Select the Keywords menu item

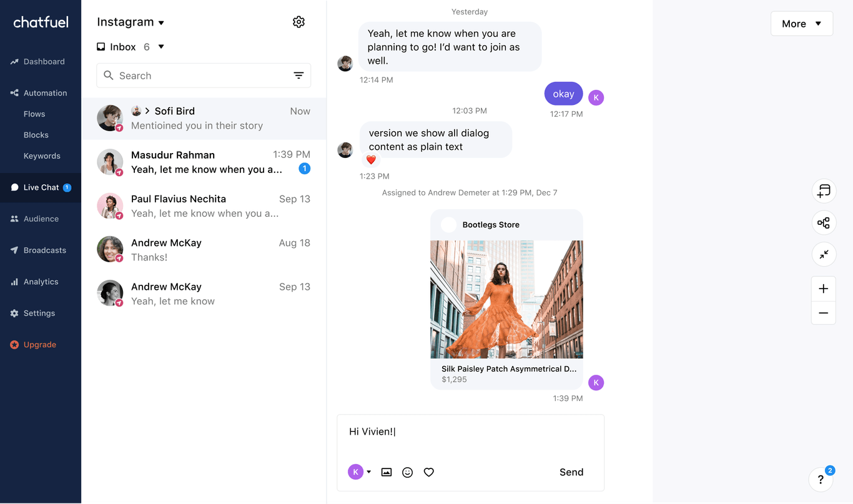click(41, 156)
